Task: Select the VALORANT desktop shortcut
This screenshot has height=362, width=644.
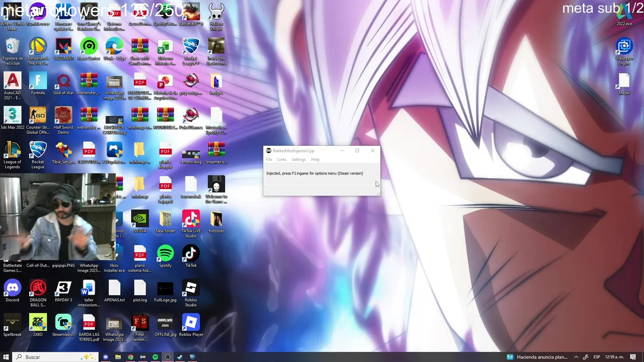Action: tap(63, 49)
